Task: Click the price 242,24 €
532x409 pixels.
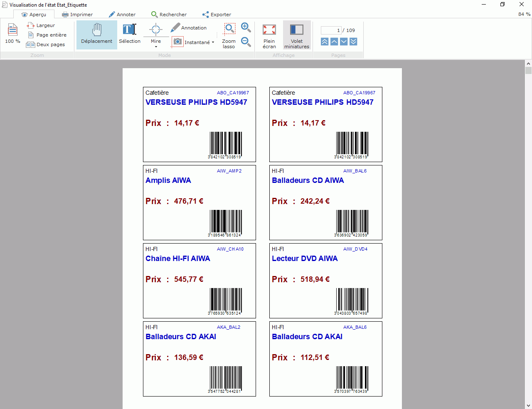Action: pyautogui.click(x=315, y=201)
